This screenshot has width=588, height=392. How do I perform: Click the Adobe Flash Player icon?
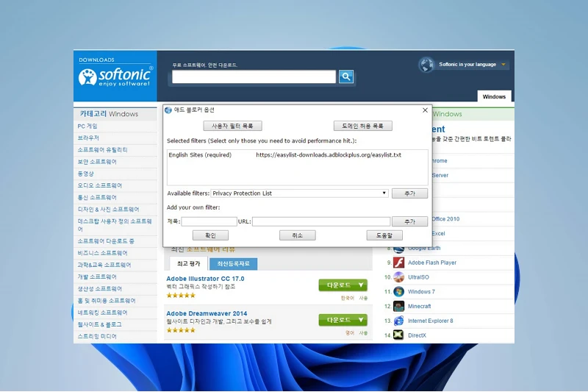[399, 263]
